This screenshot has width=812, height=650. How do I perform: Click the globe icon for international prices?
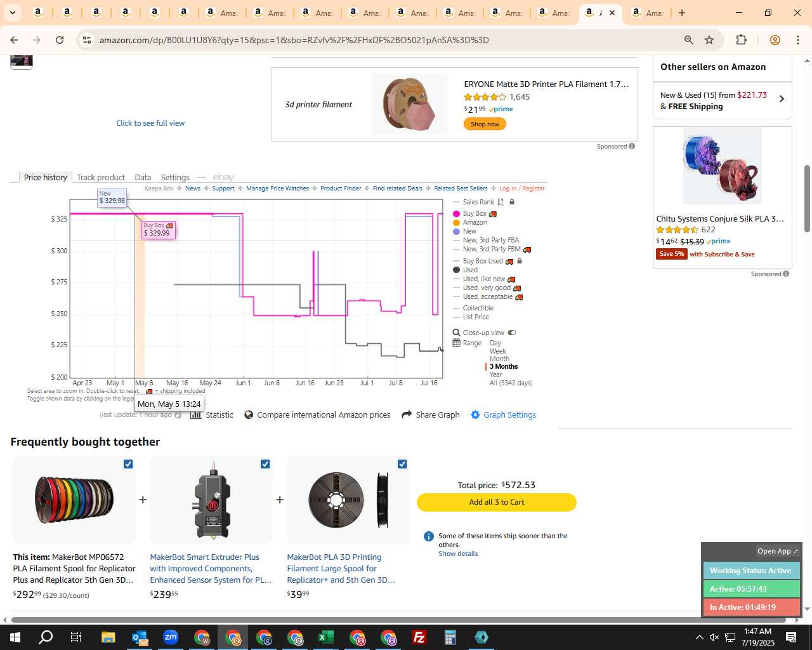249,415
